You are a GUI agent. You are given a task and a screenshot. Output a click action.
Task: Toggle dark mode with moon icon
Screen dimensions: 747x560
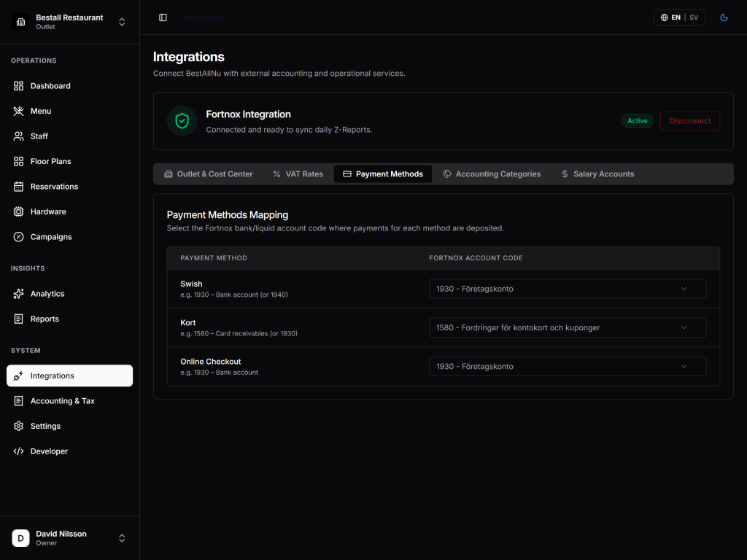pos(724,17)
